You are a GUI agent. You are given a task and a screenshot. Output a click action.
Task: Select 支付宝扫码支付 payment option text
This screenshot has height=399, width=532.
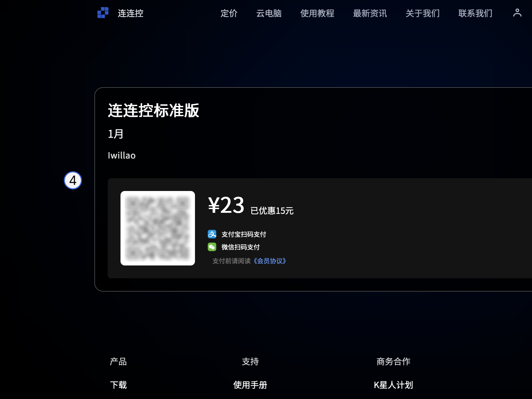[x=244, y=234]
